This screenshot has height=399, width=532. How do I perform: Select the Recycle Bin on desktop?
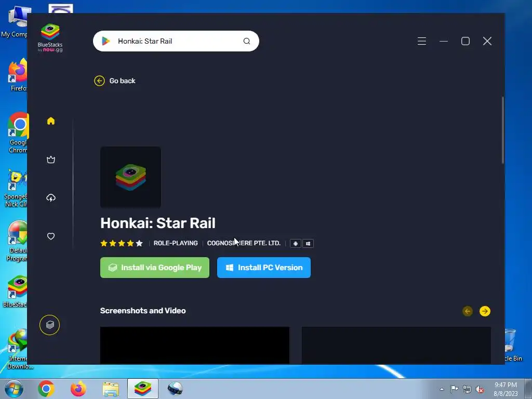point(512,344)
